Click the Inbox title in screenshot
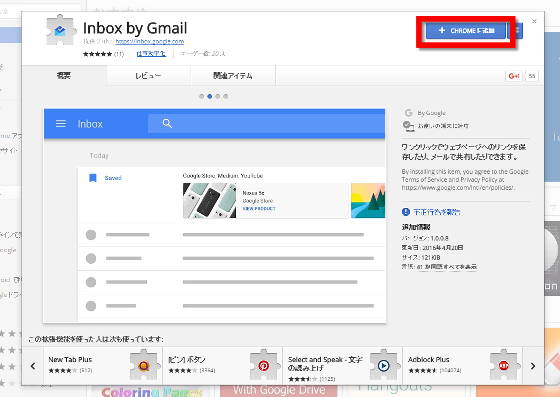Viewport: 560px width, 397px height. coord(90,124)
